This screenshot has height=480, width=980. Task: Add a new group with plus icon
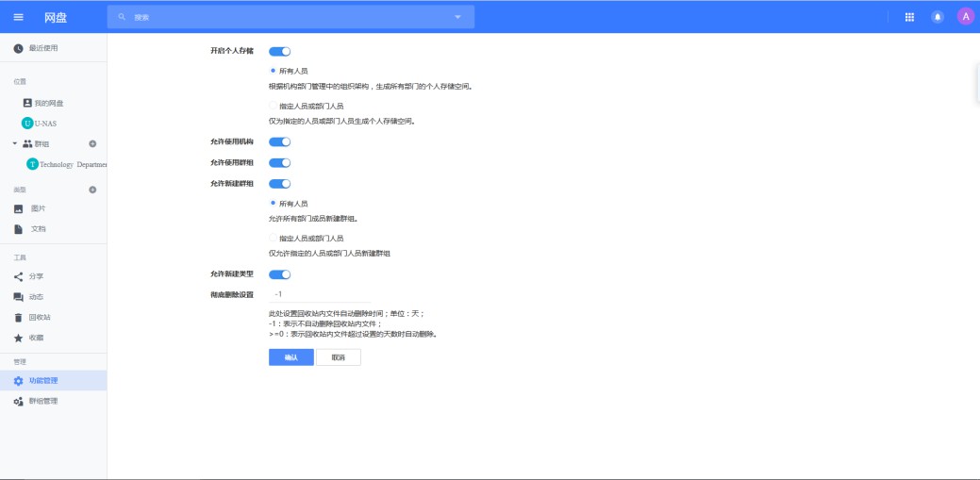point(92,143)
